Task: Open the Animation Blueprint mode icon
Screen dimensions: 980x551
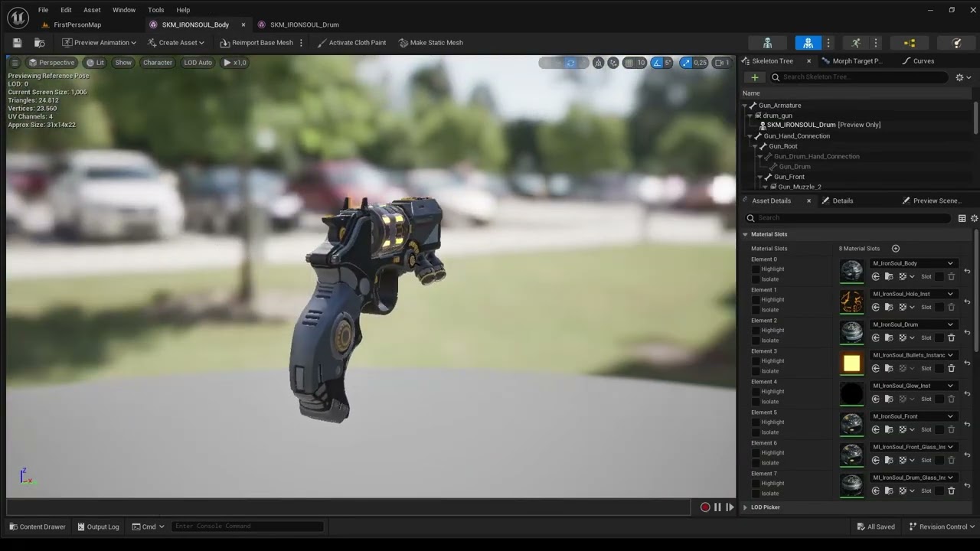Action: pyautogui.click(x=910, y=43)
